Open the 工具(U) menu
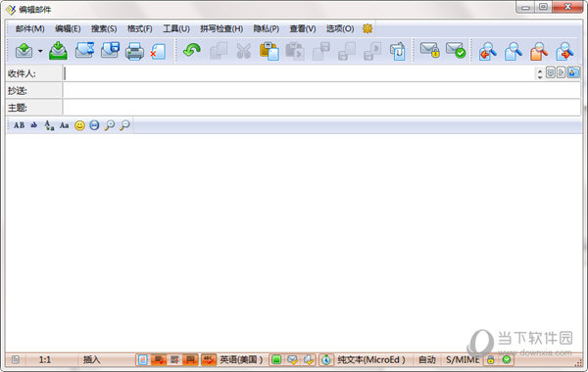Screen dimensions: 588x372 coord(176,28)
